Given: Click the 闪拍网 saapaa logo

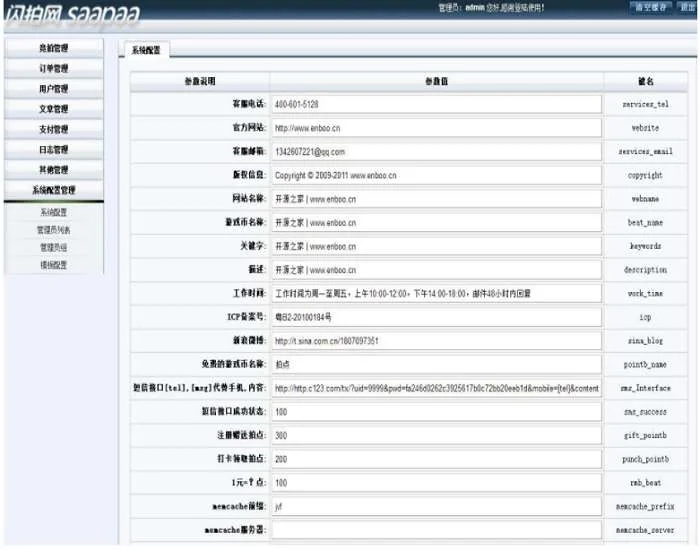Looking at the screenshot, I should [70, 14].
